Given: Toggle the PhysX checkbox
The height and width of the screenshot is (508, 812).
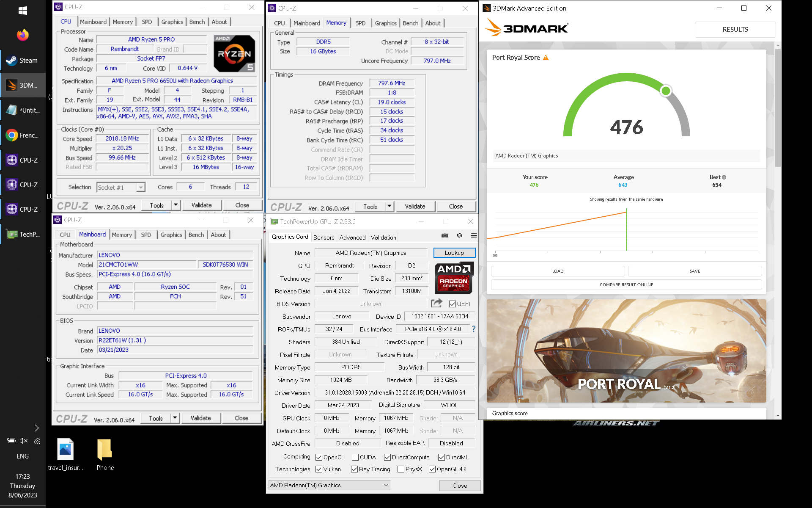Looking at the screenshot, I should (401, 469).
